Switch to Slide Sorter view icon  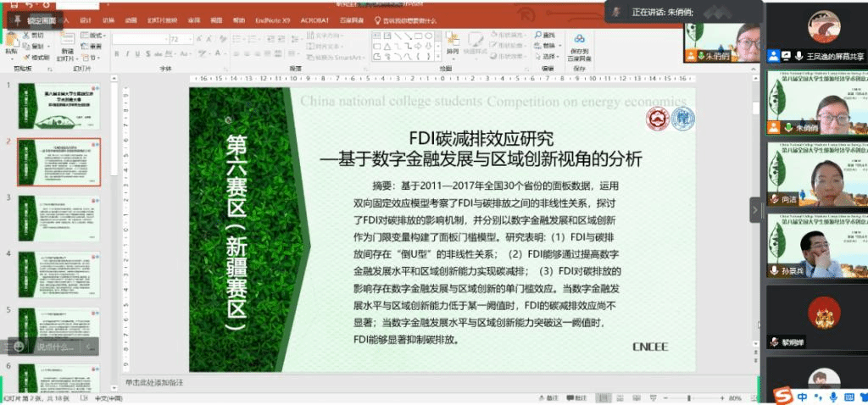(x=619, y=398)
